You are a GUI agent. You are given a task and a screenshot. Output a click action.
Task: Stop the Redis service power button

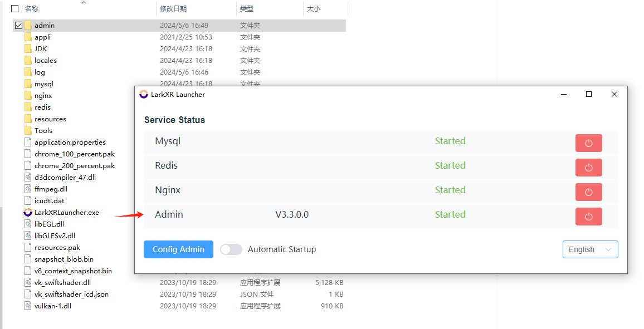pos(588,168)
